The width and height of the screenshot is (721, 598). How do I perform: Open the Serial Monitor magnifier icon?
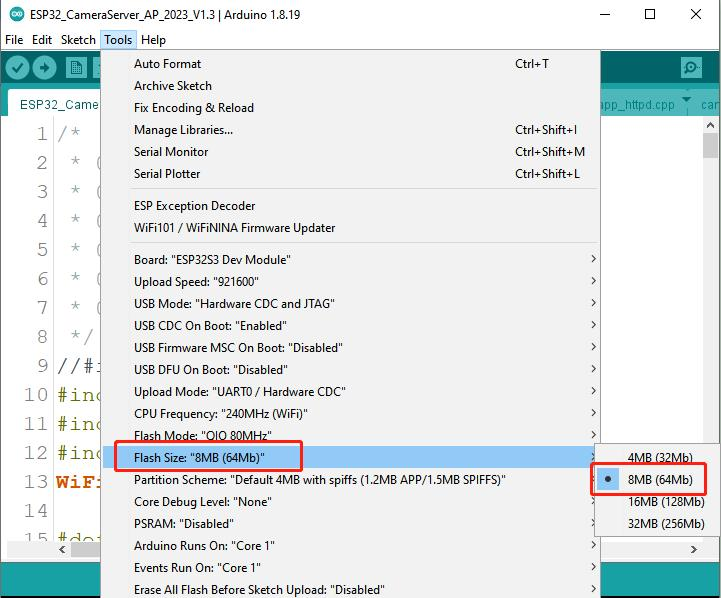coord(691,68)
